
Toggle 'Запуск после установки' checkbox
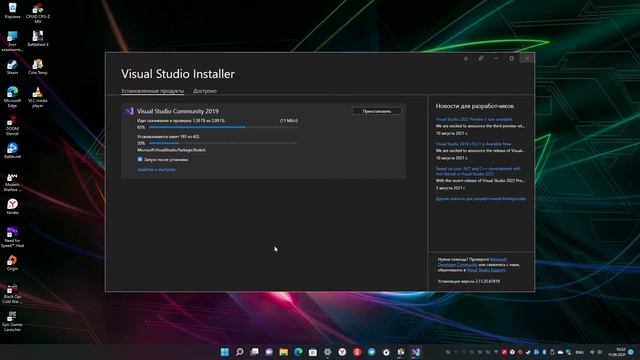click(140, 159)
